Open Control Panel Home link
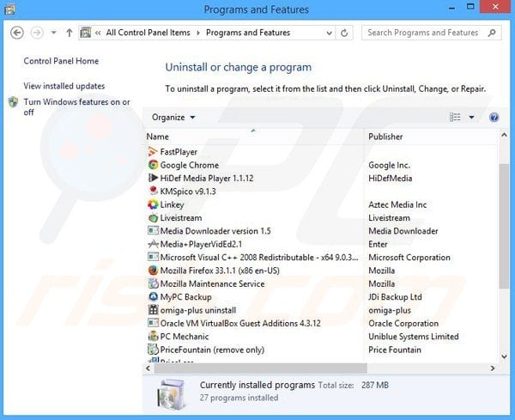Image resolution: width=515 pixels, height=420 pixels. click(61, 61)
